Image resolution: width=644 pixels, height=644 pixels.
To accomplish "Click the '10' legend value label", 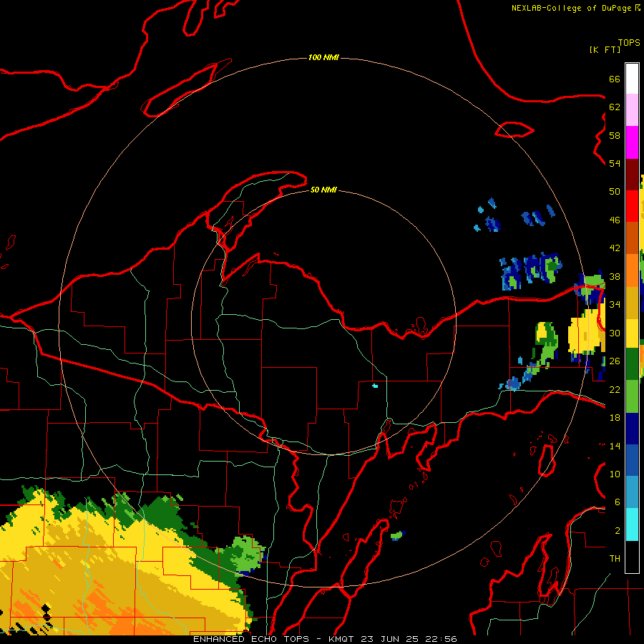I will (615, 474).
